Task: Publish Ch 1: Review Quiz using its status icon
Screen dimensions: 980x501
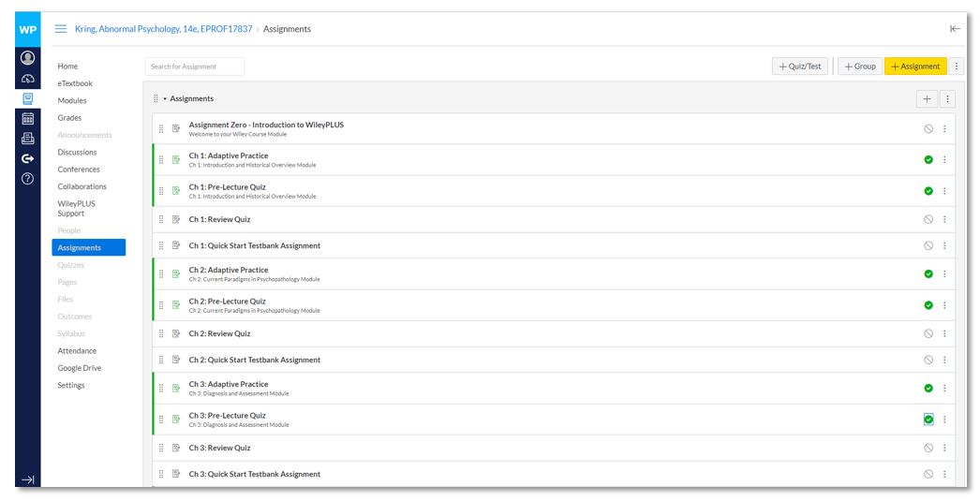Action: [928, 219]
